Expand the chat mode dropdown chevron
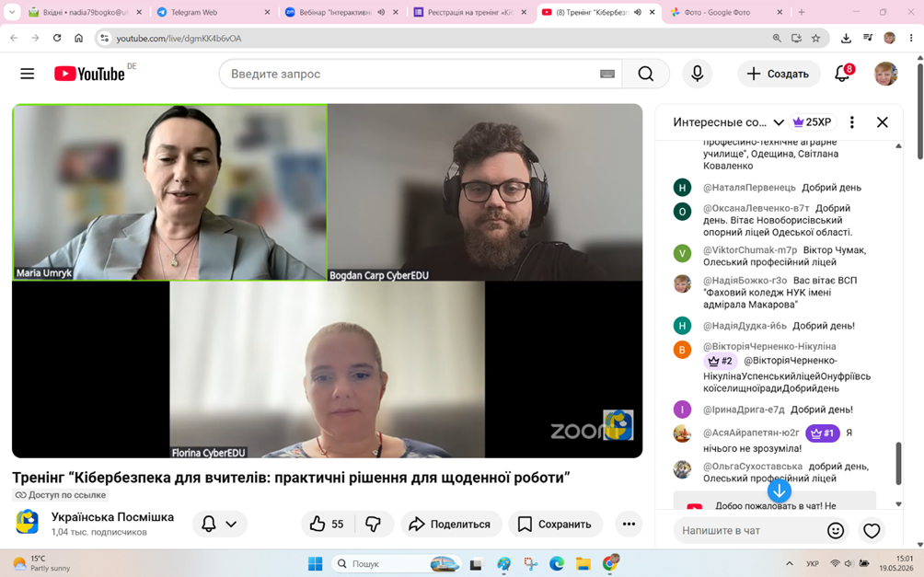924x577 pixels. (x=779, y=122)
